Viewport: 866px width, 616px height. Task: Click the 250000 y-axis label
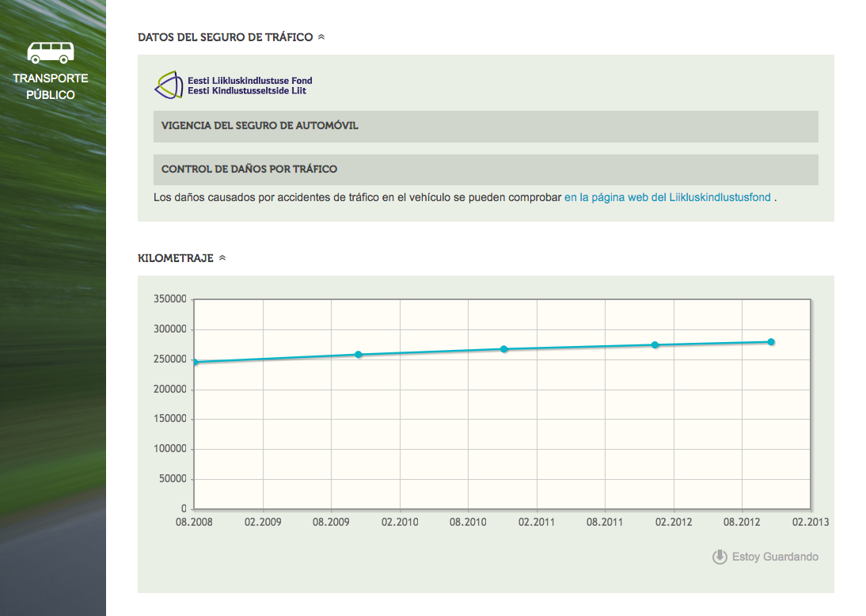[x=170, y=359]
